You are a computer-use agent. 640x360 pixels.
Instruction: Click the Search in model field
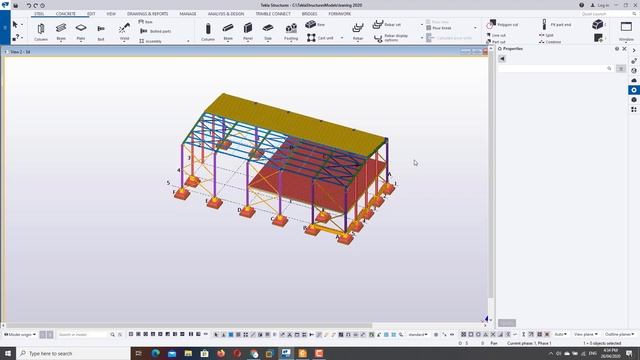tap(83, 334)
